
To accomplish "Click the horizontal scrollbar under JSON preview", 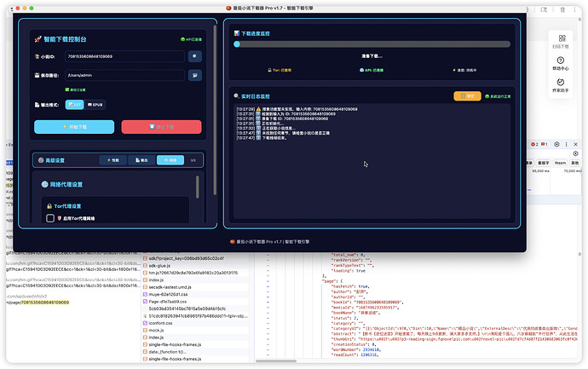I will 276,361.
